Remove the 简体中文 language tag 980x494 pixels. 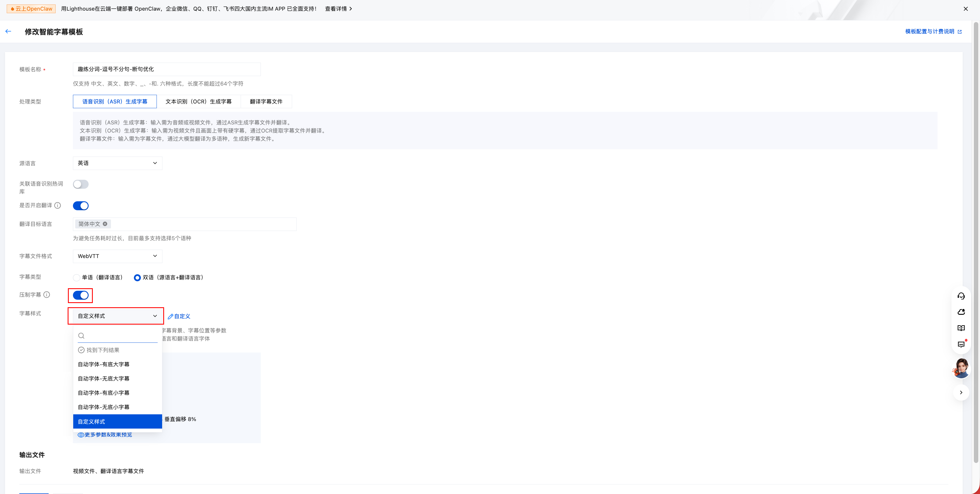(x=105, y=224)
